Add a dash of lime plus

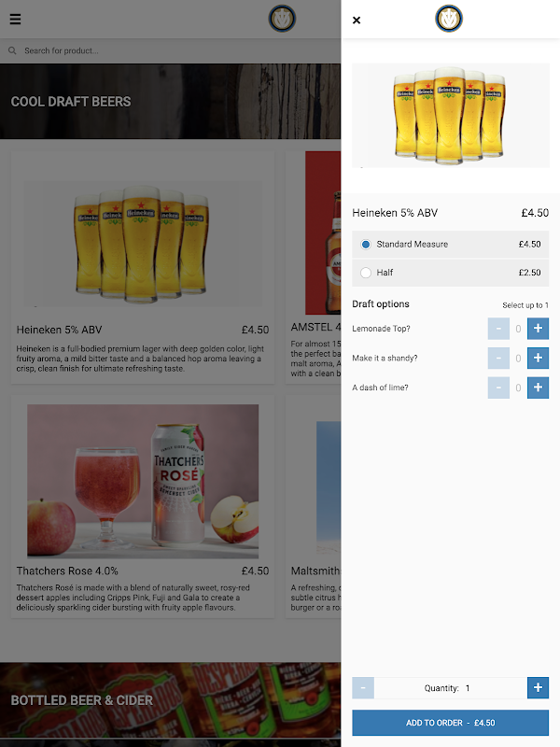click(538, 388)
